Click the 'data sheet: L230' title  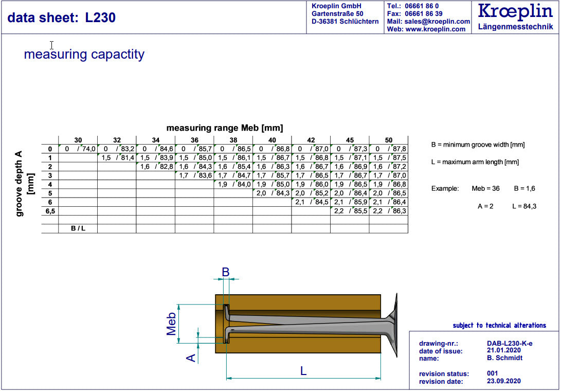point(61,17)
